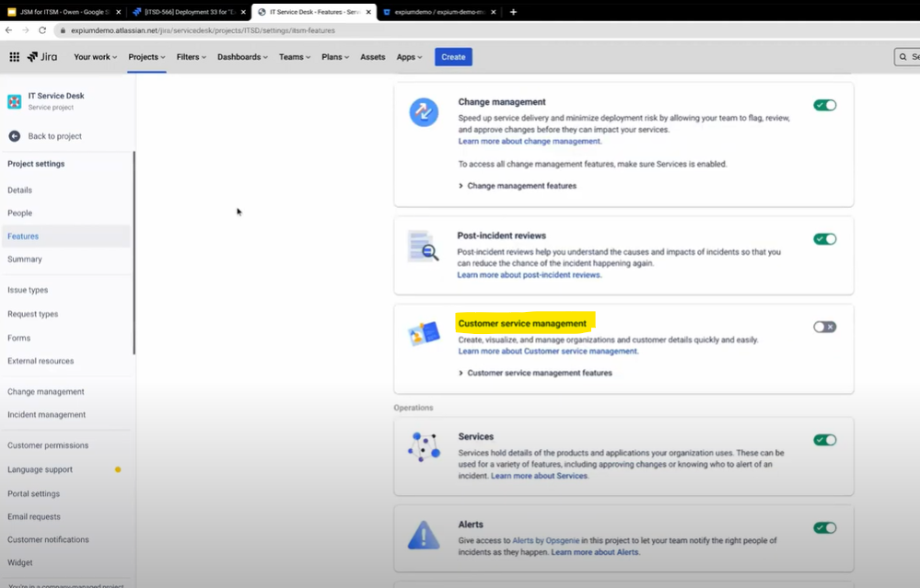The width and height of the screenshot is (920, 588).
Task: Switch to the ITSD-566 Deployment browser tab
Action: [x=188, y=12]
